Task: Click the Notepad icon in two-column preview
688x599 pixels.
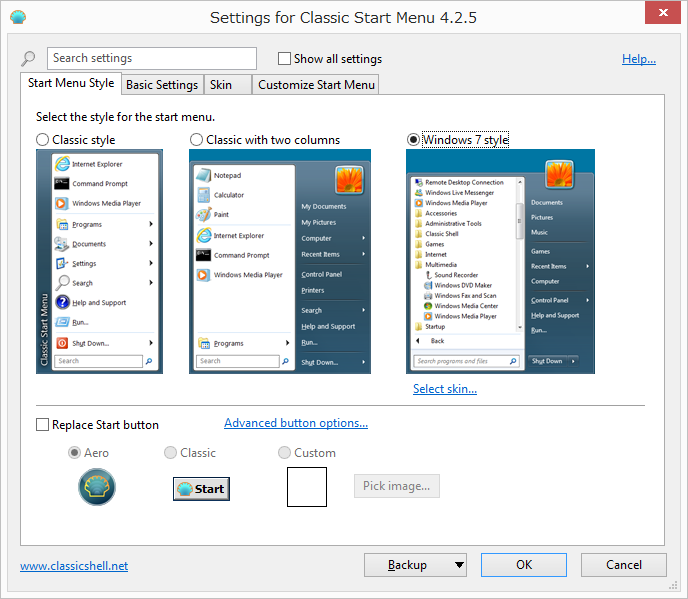Action: tap(203, 175)
